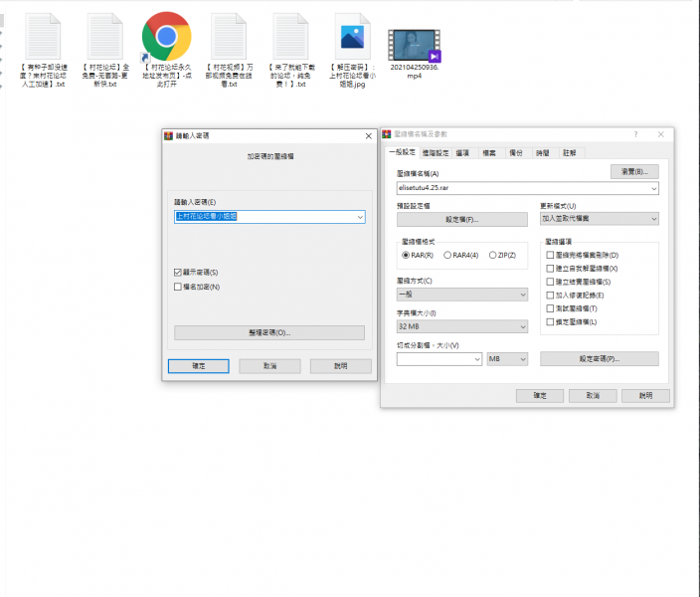Select the second text file icon from the left

point(104,37)
